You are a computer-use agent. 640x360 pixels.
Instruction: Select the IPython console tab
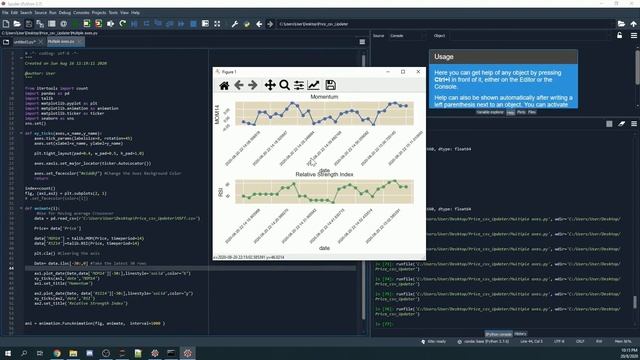(498, 334)
